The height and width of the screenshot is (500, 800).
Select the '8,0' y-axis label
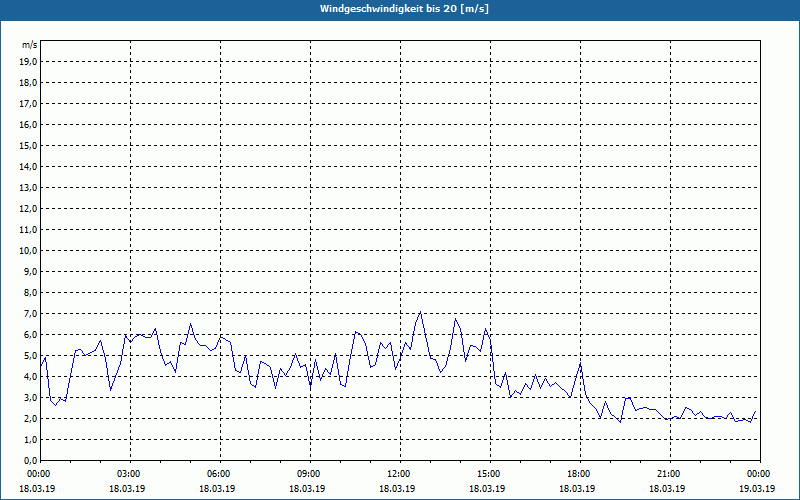pos(30,293)
